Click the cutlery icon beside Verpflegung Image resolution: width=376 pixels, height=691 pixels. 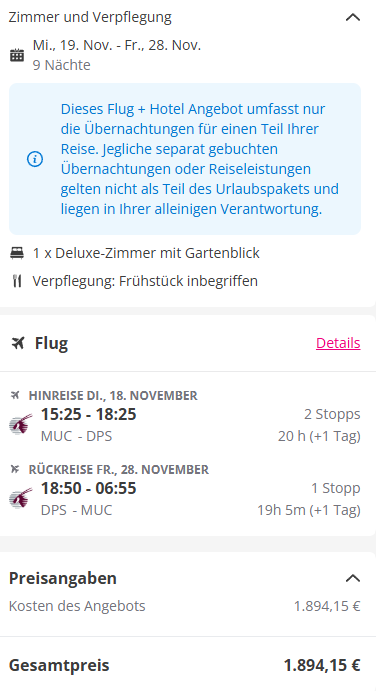pos(17,281)
